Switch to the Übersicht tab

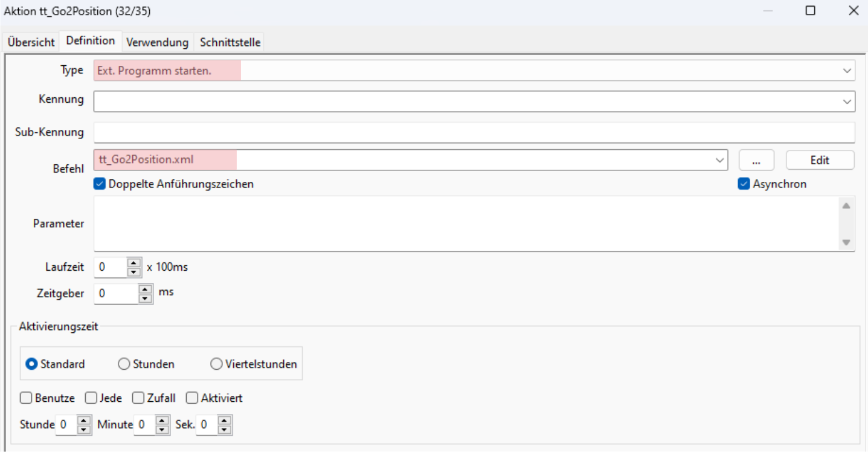pyautogui.click(x=31, y=42)
